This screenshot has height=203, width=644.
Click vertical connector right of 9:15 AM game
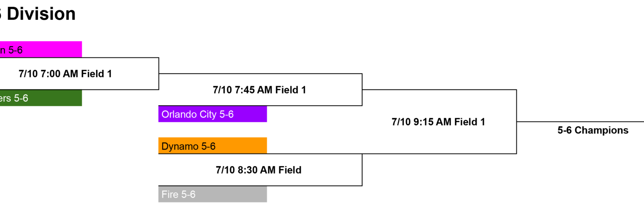[x=516, y=121]
